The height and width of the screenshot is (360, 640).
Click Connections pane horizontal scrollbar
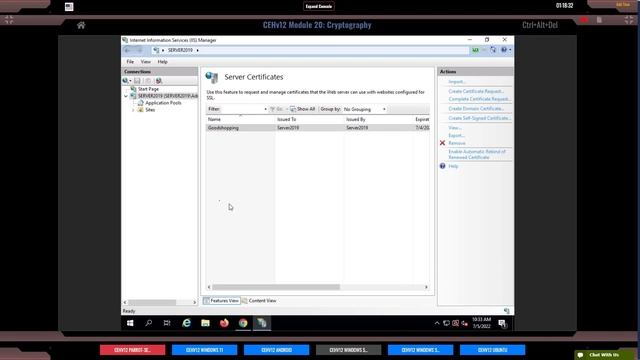pos(152,302)
